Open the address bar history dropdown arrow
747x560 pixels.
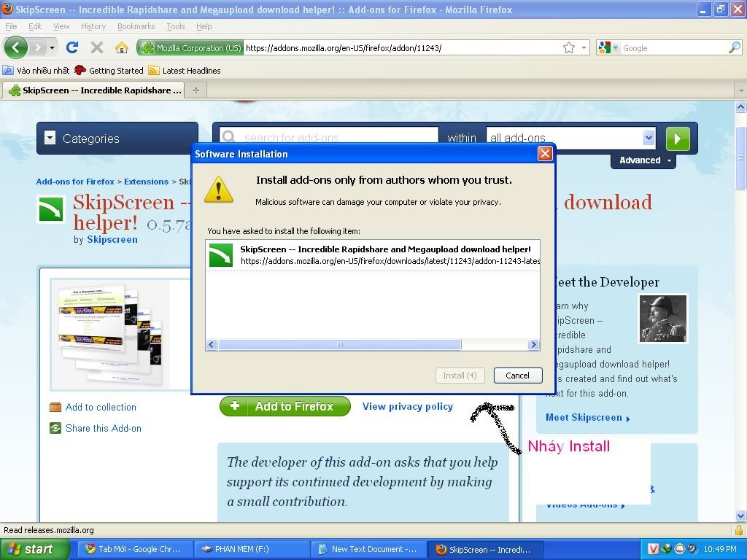click(x=584, y=47)
